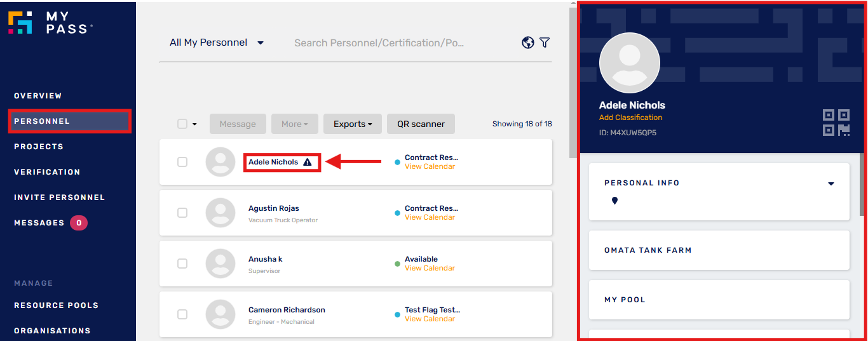The width and height of the screenshot is (868, 341).
Task: Open Adele Nichols' name in the list
Action: (273, 162)
